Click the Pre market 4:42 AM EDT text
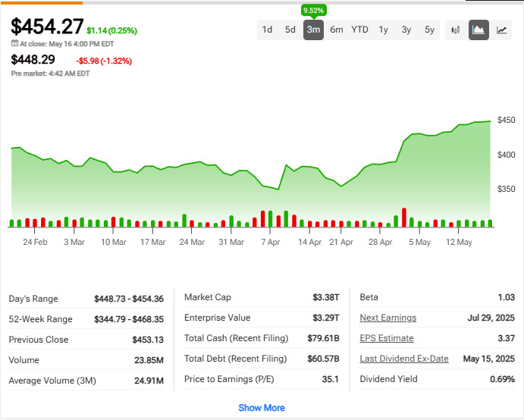Image resolution: width=524 pixels, height=420 pixels. click(x=51, y=74)
